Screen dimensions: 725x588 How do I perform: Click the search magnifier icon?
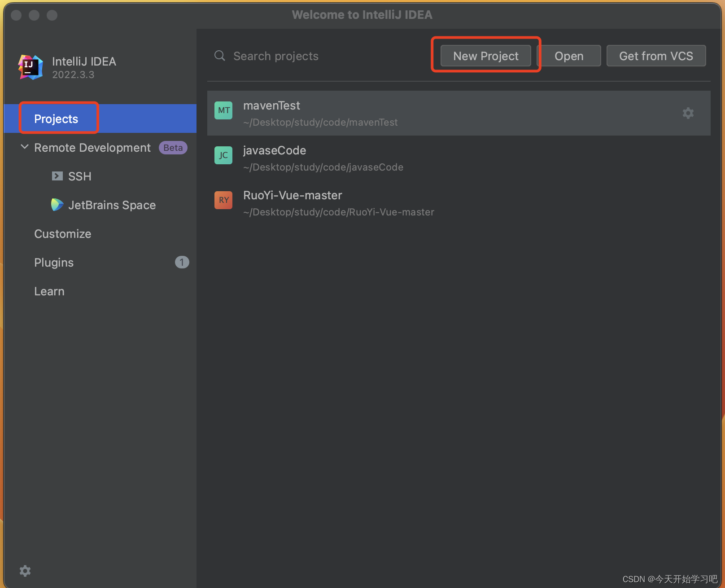[220, 56]
